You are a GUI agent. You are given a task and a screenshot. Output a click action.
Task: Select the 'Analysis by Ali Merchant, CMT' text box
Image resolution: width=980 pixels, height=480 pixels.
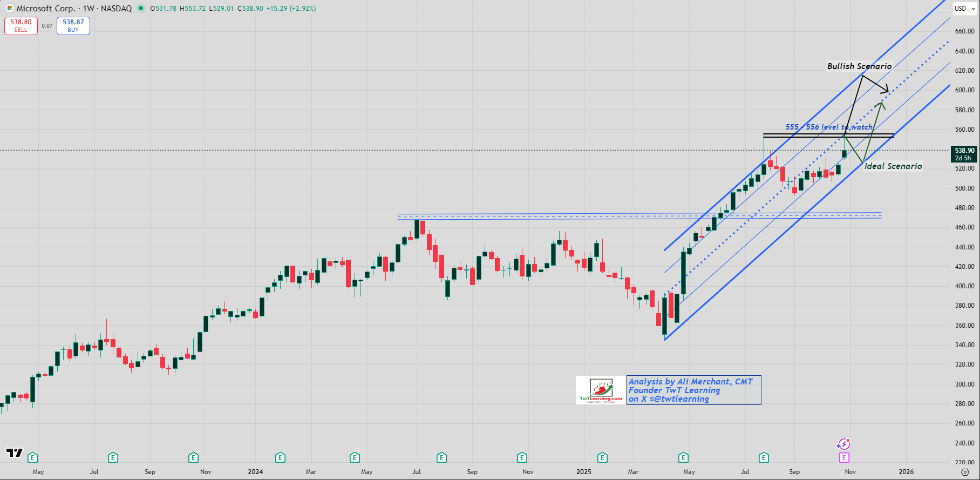click(694, 390)
